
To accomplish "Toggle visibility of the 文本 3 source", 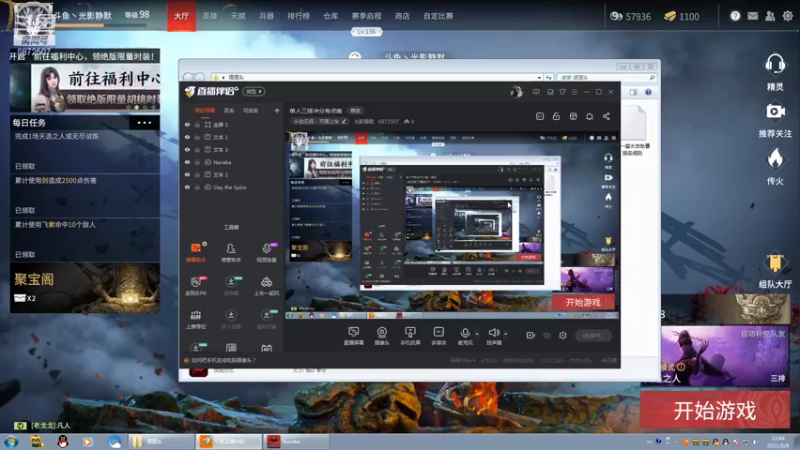I will [x=187, y=149].
